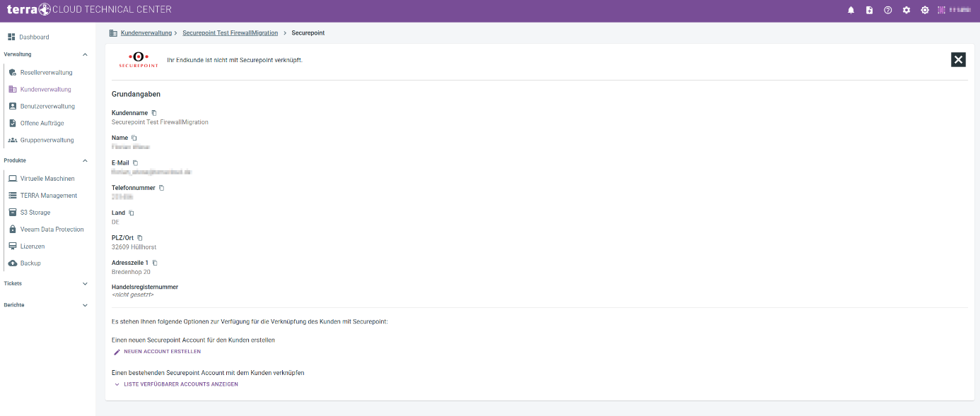
Task: Click the Veeam Data Protection lock icon
Action: point(13,229)
